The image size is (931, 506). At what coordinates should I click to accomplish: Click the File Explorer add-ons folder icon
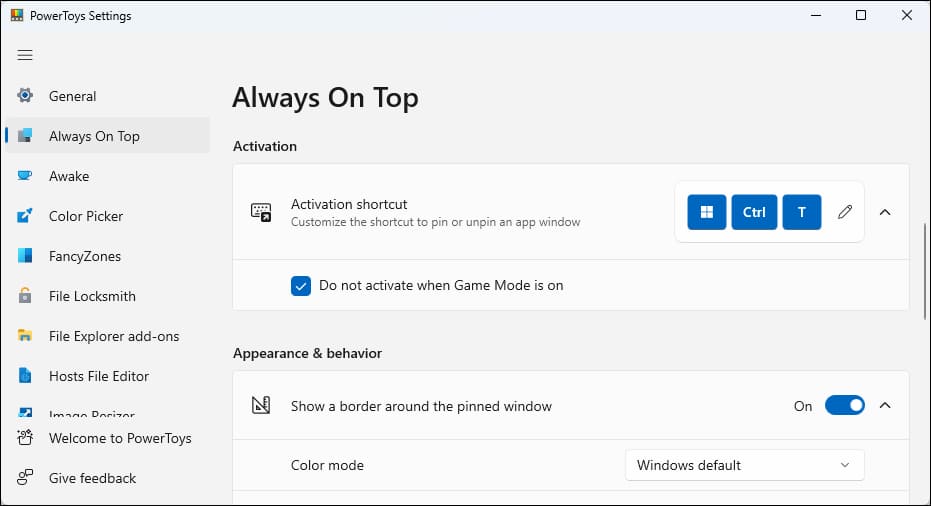(x=25, y=336)
